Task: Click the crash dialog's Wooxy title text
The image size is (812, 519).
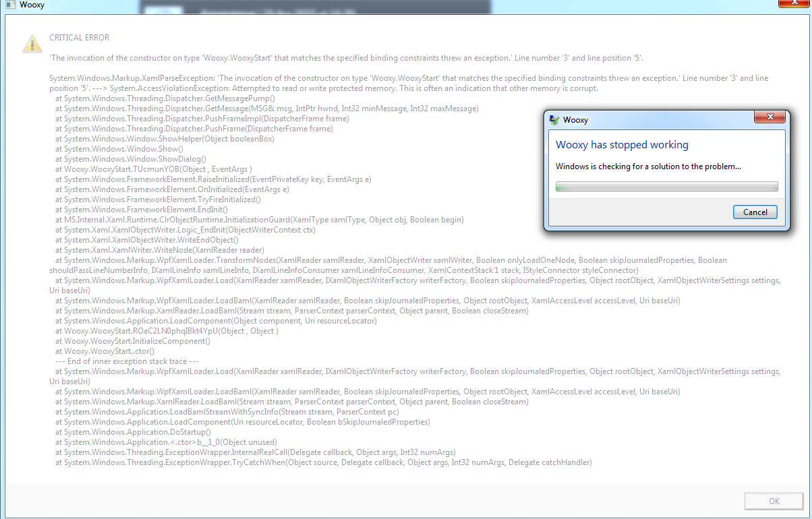Action: pos(576,120)
